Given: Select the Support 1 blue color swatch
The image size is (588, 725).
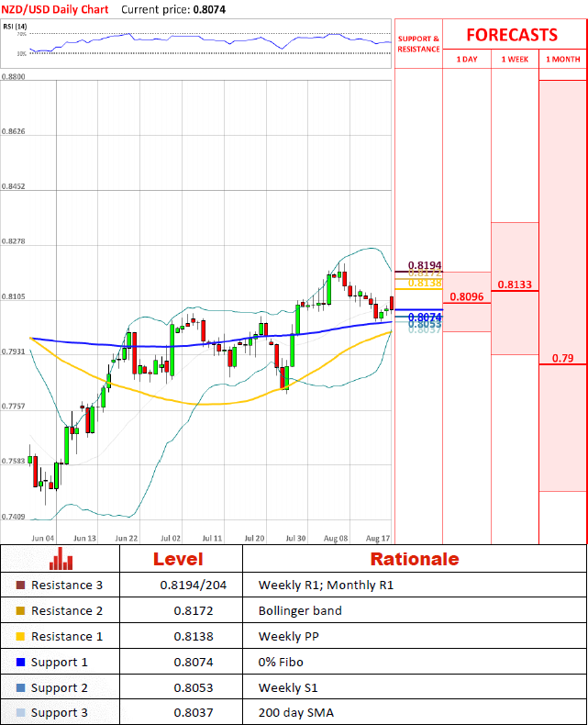Looking at the screenshot, I should point(21,662).
